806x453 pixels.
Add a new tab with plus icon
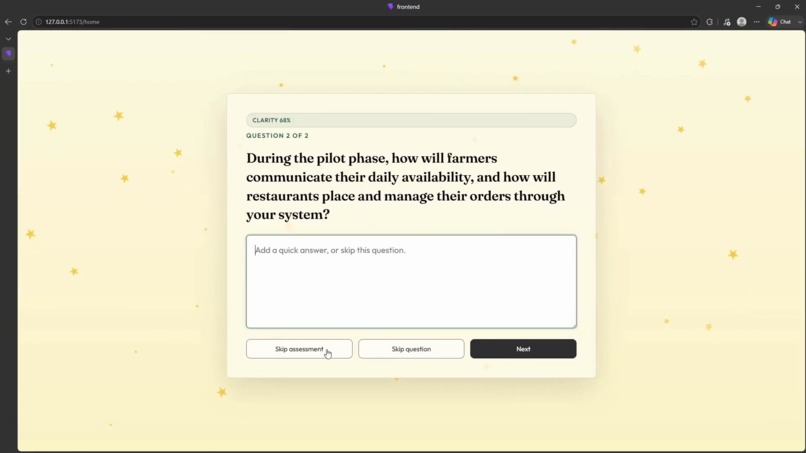pyautogui.click(x=8, y=71)
